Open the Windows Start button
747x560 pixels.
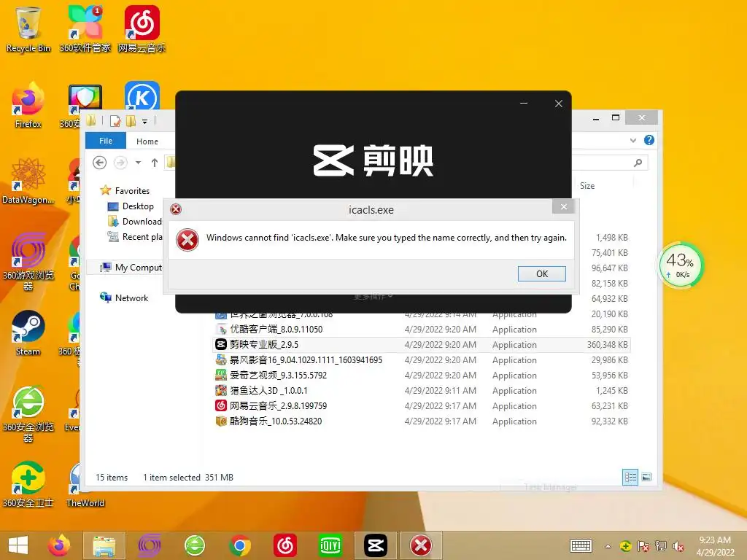pyautogui.click(x=18, y=545)
